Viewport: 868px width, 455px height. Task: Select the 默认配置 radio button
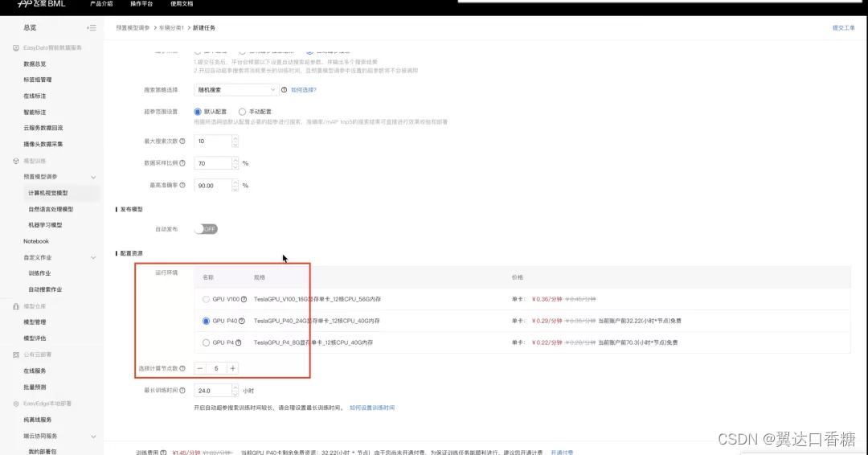tap(198, 112)
